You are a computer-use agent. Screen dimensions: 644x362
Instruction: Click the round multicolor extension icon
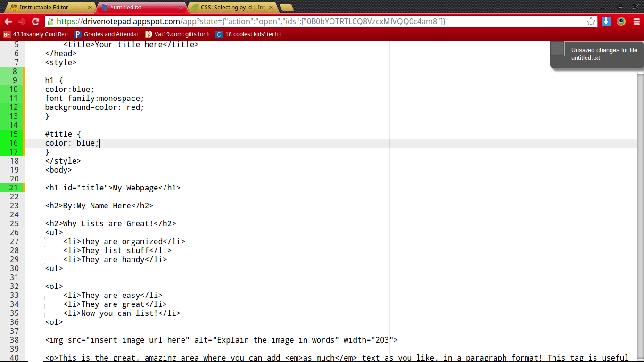[621, 22]
